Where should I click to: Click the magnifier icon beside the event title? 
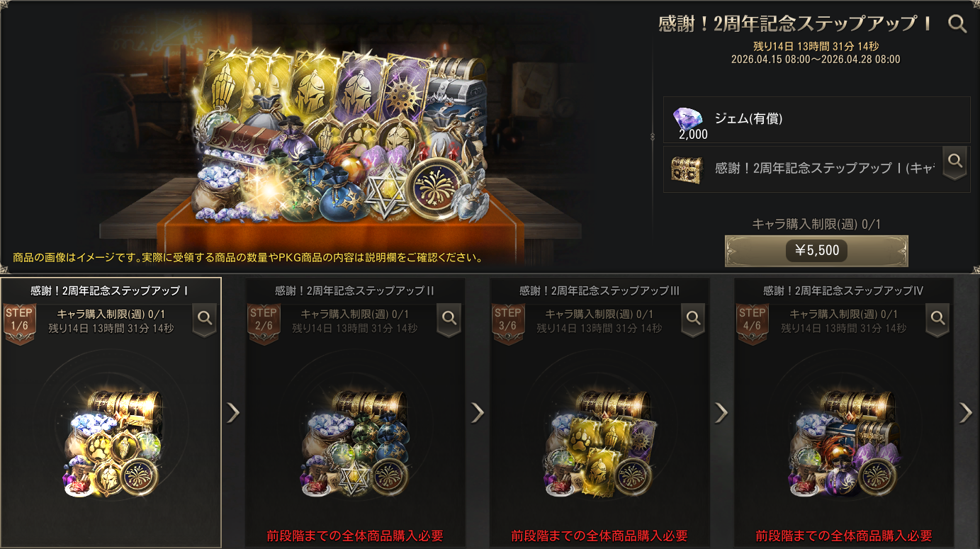point(957,24)
